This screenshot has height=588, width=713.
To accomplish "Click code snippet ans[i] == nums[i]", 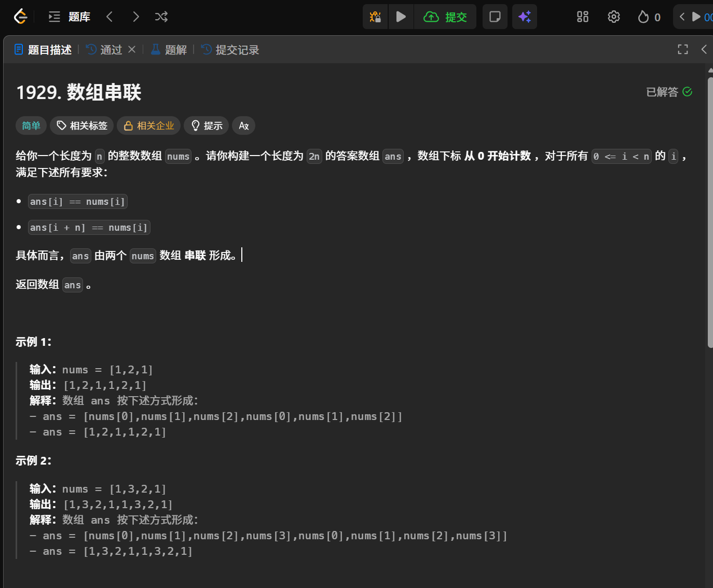I will coord(78,202).
